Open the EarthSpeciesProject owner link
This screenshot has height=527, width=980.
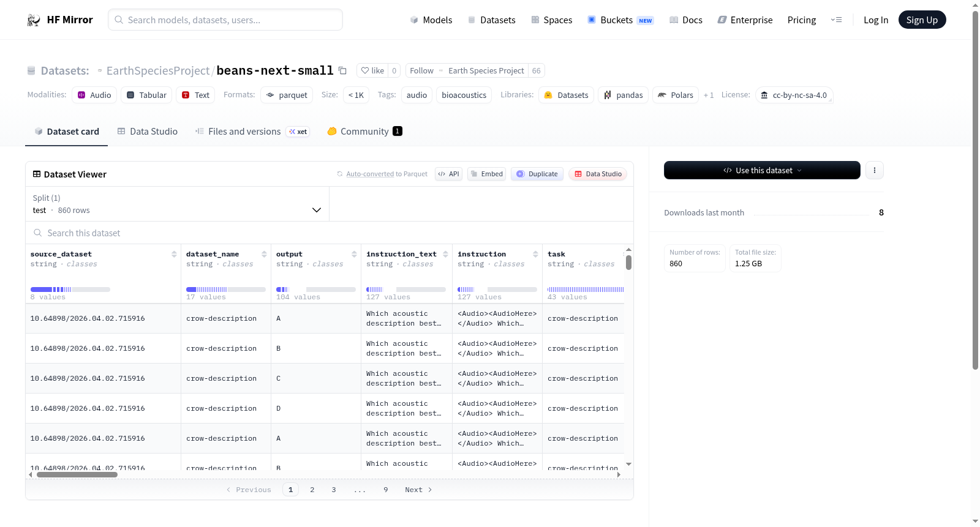[158, 70]
